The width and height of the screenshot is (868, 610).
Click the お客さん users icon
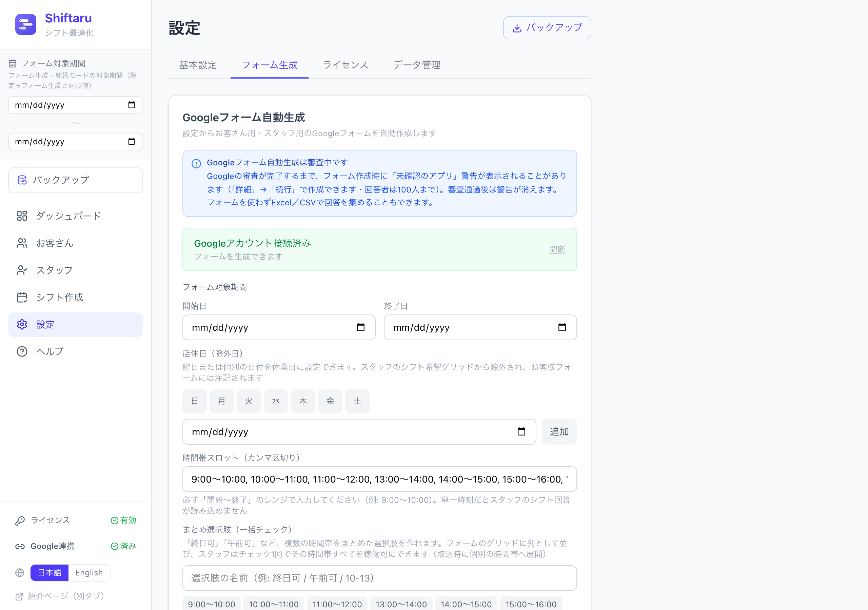pos(22,243)
